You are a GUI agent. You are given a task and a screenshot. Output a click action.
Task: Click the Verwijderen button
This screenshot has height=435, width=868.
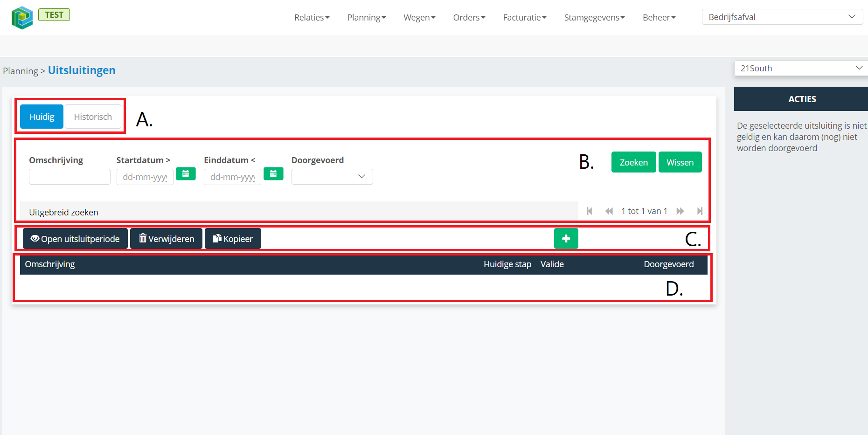(x=166, y=238)
